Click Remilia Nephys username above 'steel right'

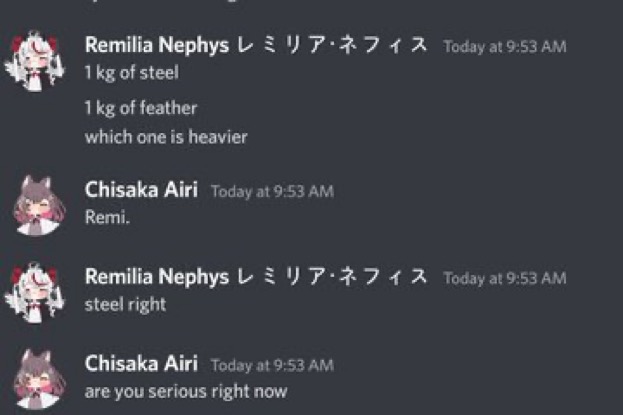[157, 276]
